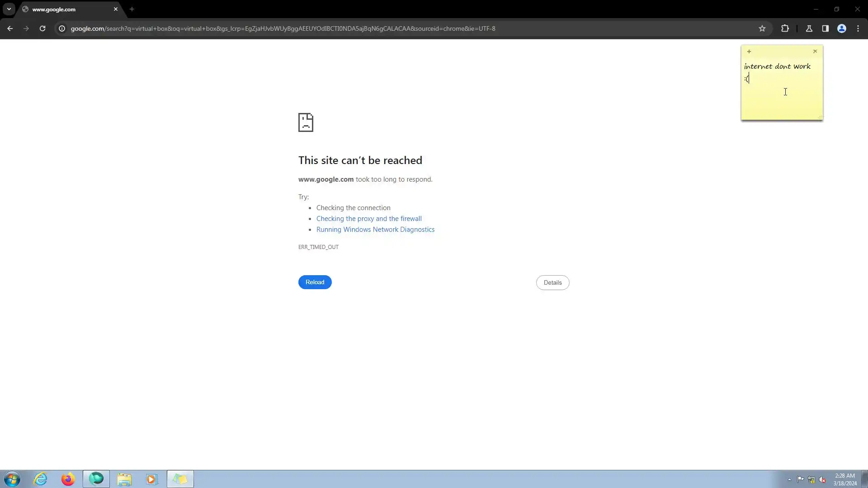This screenshot has height=488, width=868.
Task: Open a new tab with plus button
Action: tap(132, 9)
